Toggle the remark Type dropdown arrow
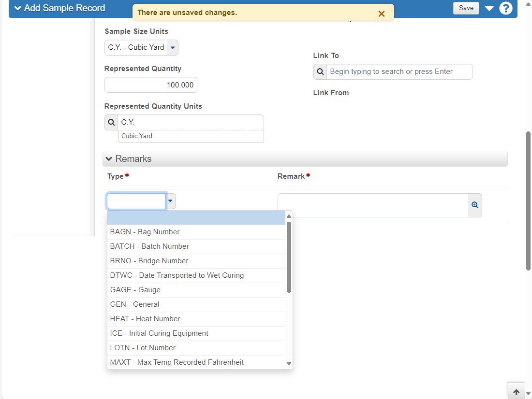Screen dimensions: 532x399 (x=170, y=201)
